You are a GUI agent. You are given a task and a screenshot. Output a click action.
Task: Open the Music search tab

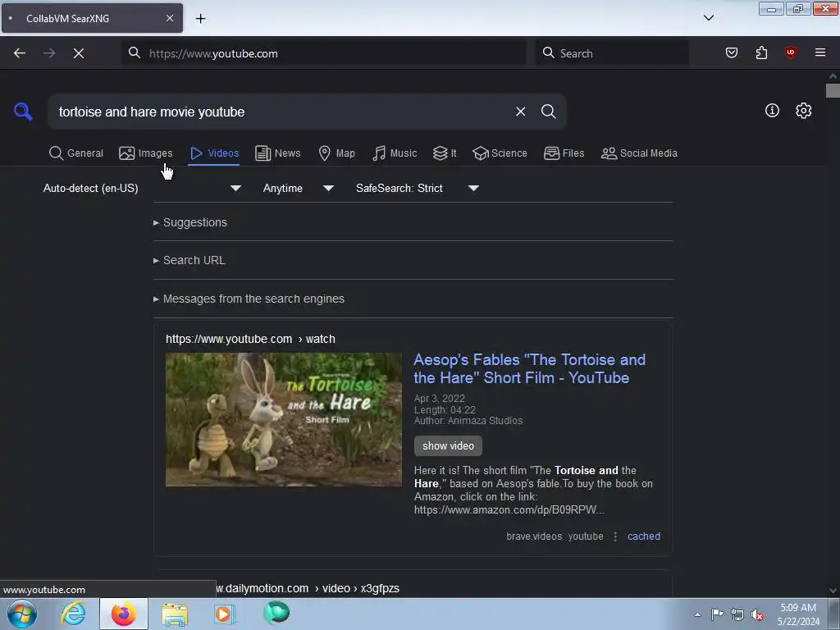click(395, 153)
